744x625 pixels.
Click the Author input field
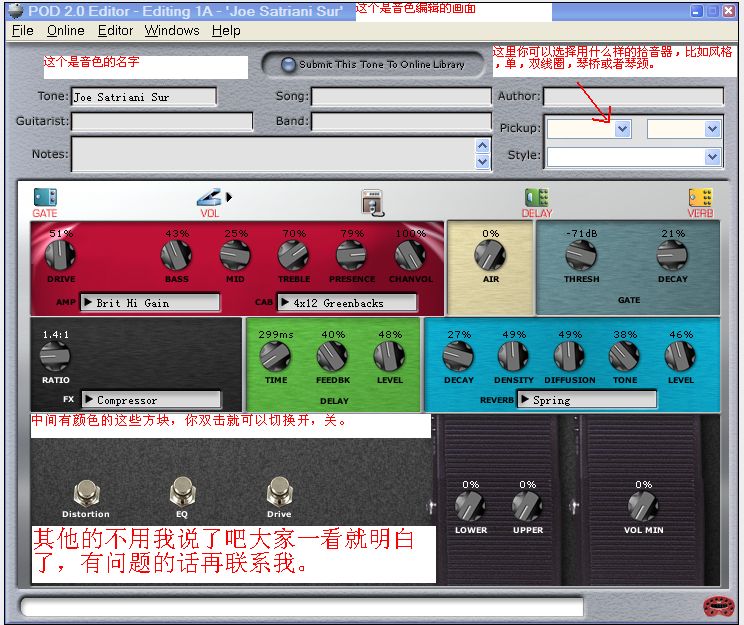tap(633, 96)
